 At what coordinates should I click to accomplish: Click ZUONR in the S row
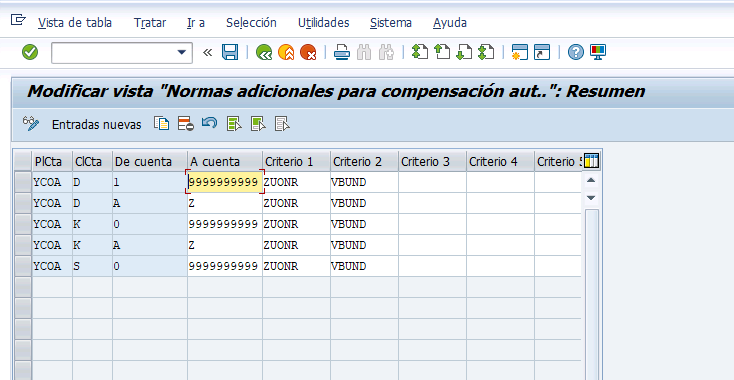(x=296, y=266)
